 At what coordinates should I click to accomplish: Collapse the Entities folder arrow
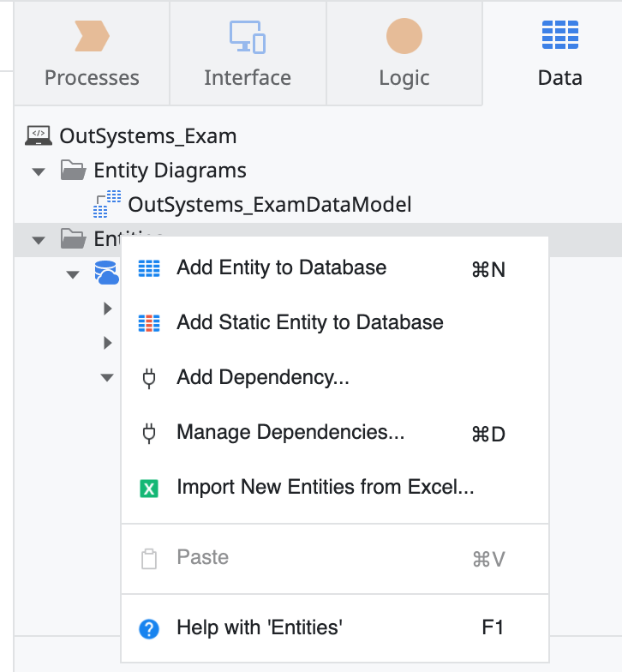(x=39, y=240)
